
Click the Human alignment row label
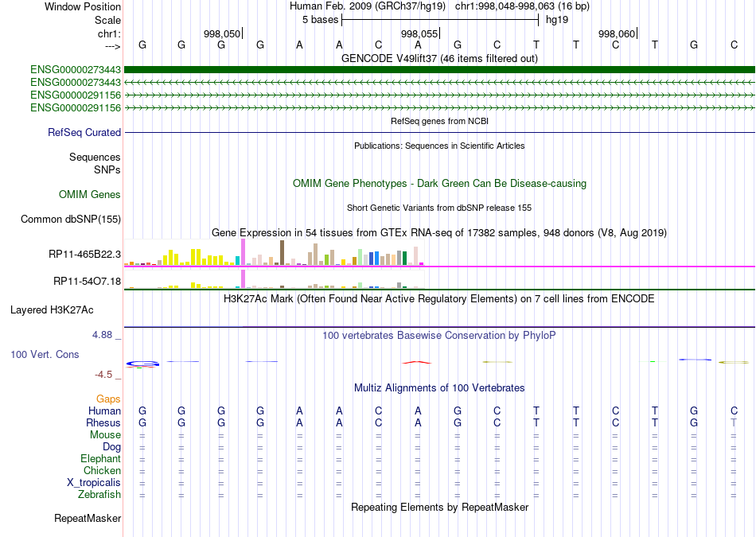tap(104, 411)
